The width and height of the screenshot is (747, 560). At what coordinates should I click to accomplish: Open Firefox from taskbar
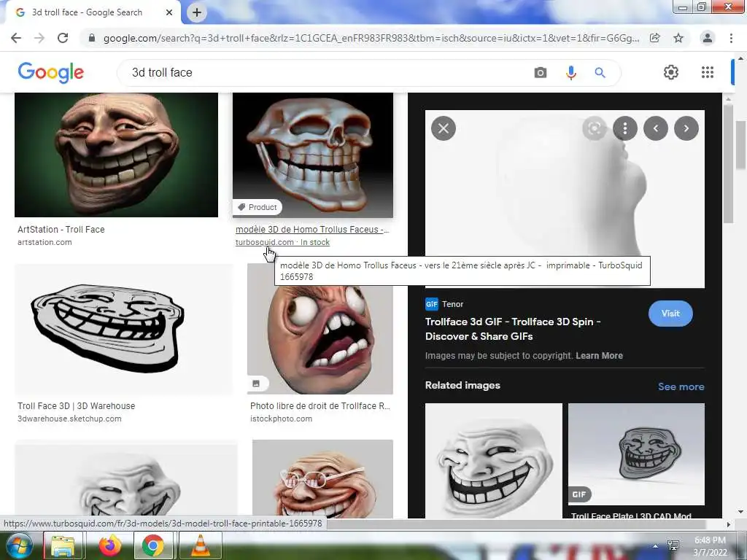109,545
